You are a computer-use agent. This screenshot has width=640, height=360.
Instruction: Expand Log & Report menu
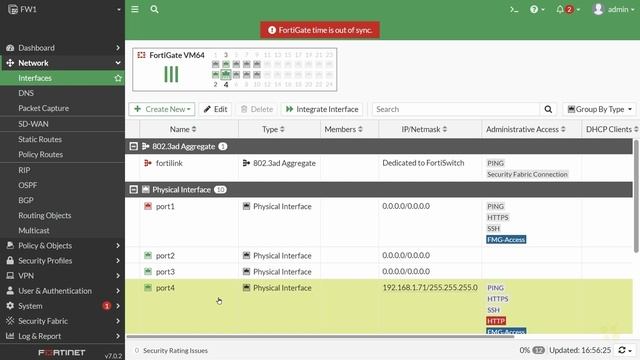point(62,336)
